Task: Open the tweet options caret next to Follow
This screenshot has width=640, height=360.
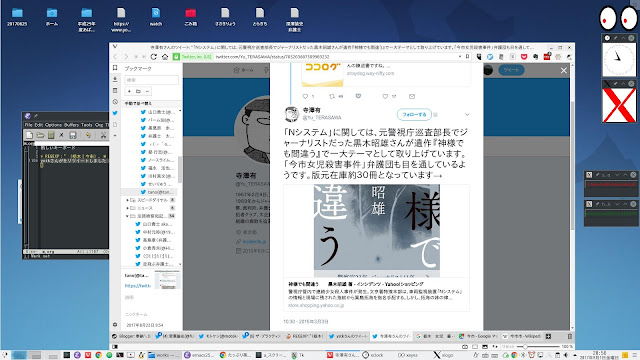Action: [467, 115]
